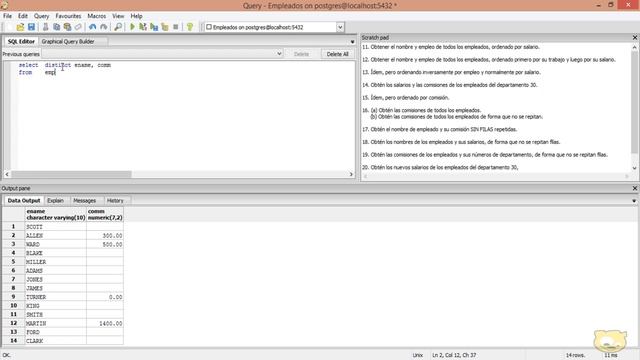640x360 pixels.
Task: Select the TURNER cell in row 9
Action: pyautogui.click(x=56, y=297)
